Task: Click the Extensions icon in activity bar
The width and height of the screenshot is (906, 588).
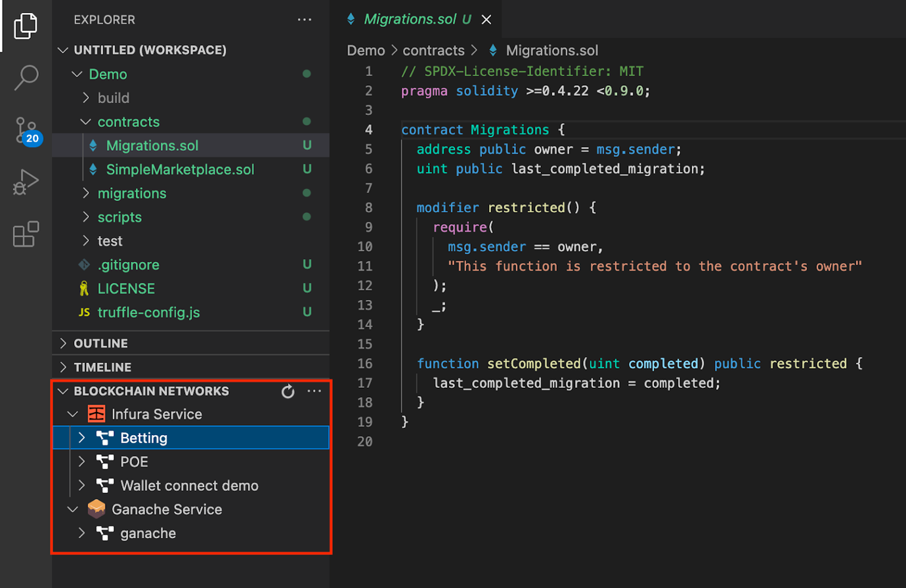Action: 26,234
